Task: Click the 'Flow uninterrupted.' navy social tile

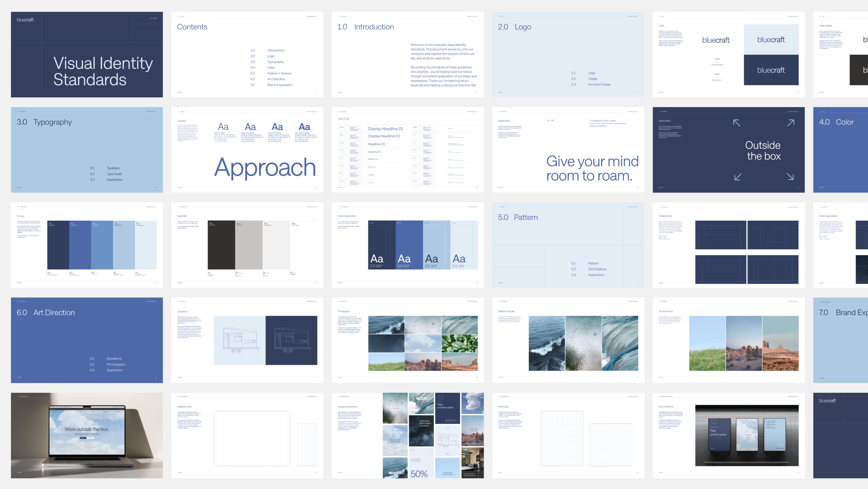Action: 447,408
